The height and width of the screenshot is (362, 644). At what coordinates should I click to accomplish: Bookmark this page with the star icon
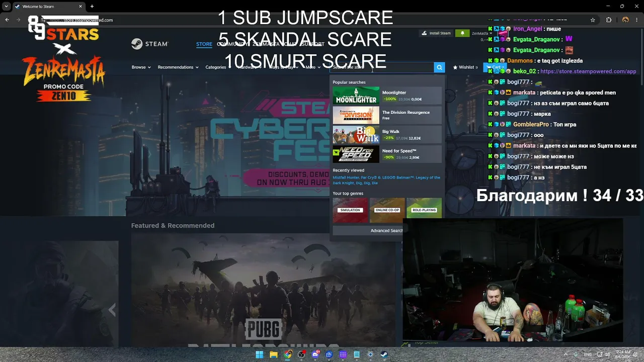(x=593, y=20)
